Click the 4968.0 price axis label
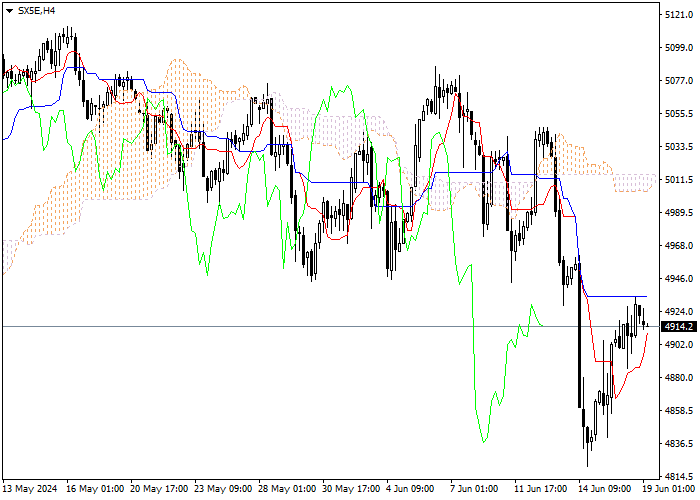Viewport: 700px width, 500px height. 679,246
